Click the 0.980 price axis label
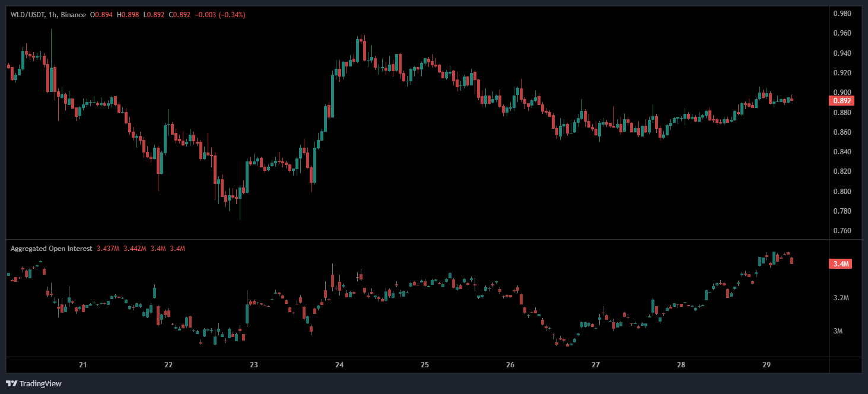Image resolution: width=868 pixels, height=394 pixels. point(842,14)
